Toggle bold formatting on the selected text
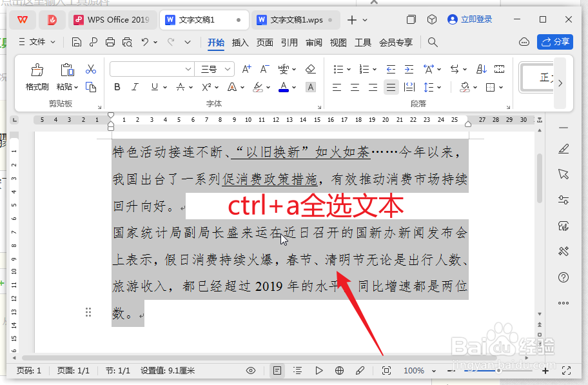Screen dimensions: 588x385 [x=117, y=86]
